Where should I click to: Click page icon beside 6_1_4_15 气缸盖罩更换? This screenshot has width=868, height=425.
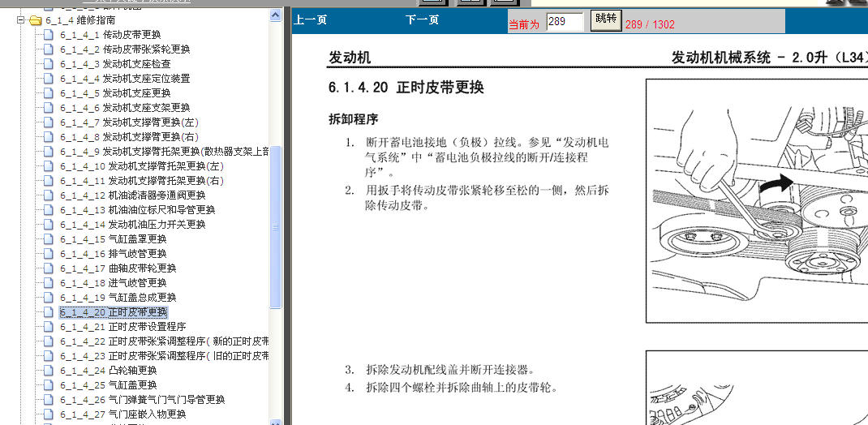pyautogui.click(x=49, y=239)
